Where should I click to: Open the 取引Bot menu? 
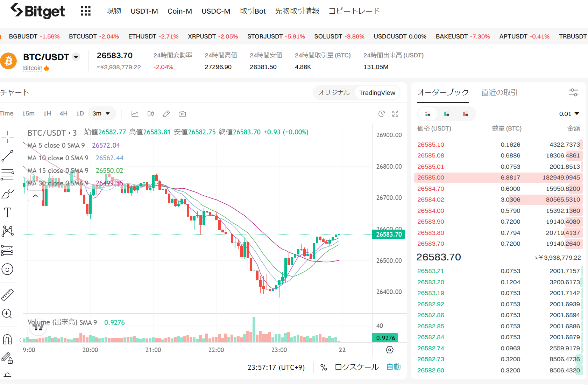(x=253, y=11)
